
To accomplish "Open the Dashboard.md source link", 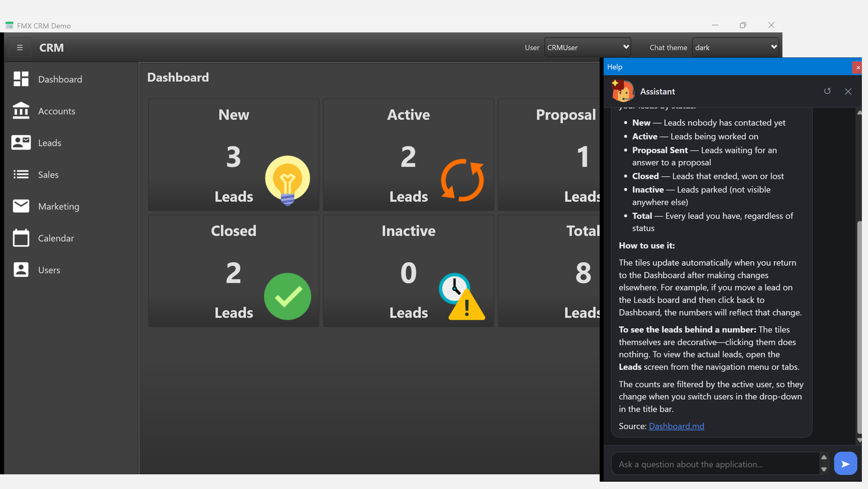I will (676, 426).
